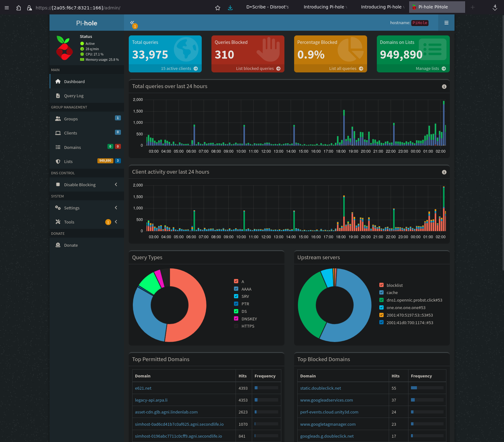504x442 pixels.
Task: Select the Pi-hole PiHole browser tab
Action: pyautogui.click(x=437, y=7)
